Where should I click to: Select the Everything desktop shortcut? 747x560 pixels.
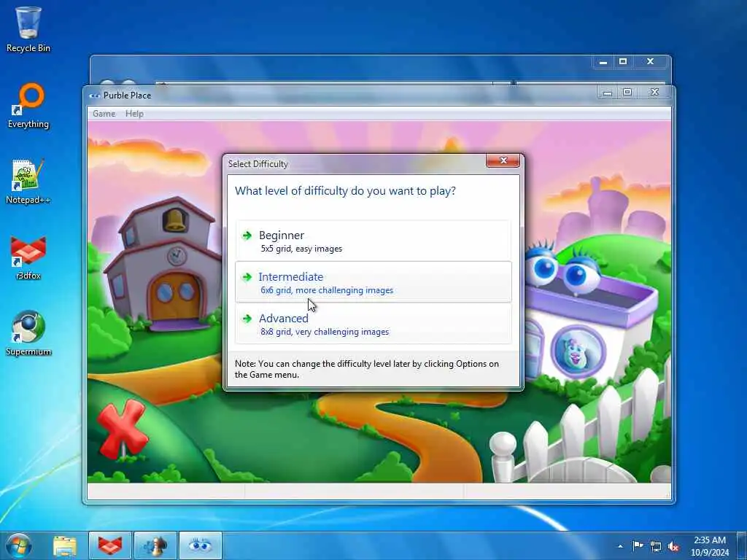[28, 106]
